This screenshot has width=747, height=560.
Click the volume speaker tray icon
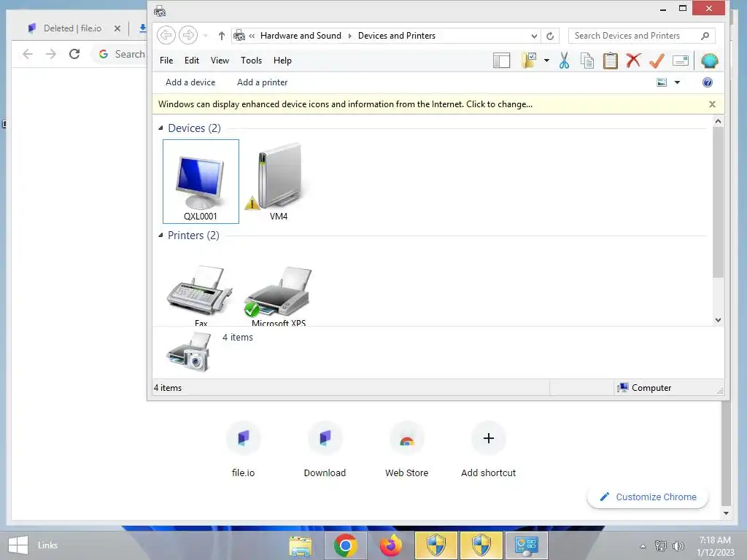[x=678, y=546]
